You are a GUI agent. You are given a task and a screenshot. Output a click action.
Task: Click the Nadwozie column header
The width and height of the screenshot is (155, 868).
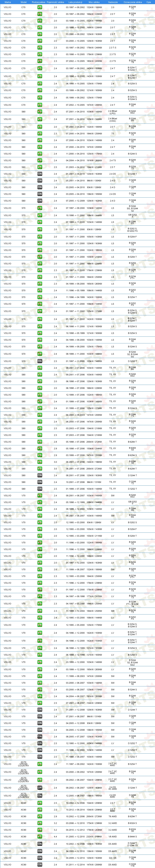click(113, 2)
